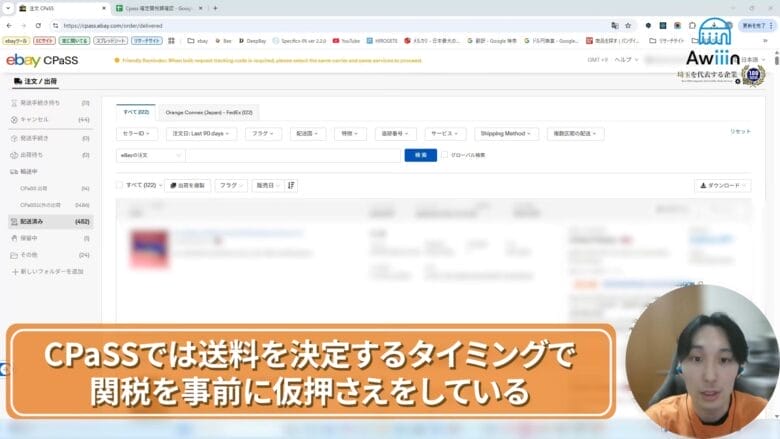Tick the select-all すべて checkbox

(x=119, y=185)
